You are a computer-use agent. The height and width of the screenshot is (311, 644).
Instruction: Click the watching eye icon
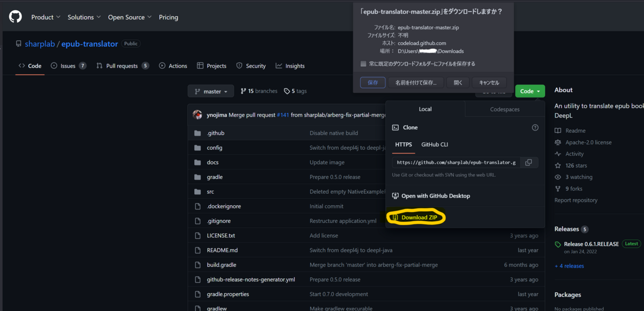click(558, 177)
